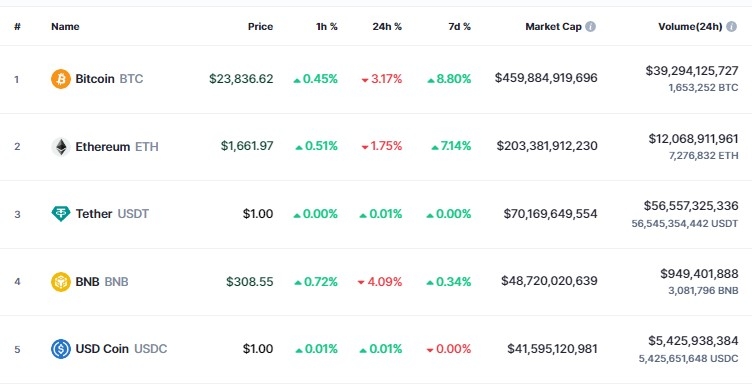Screen dimensions: 752x388
Task: Click Bitcoin's 24h volume $39,294,125,727
Action: pos(692,71)
